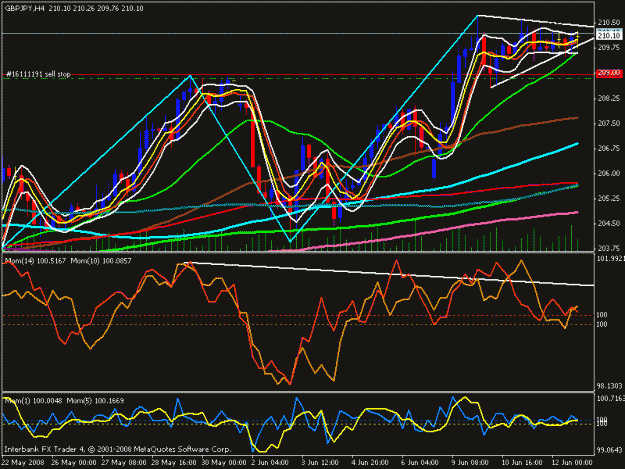Screen dimensions: 625x469
Task: Click the 22 May 2008 date label
Action: 23,463
